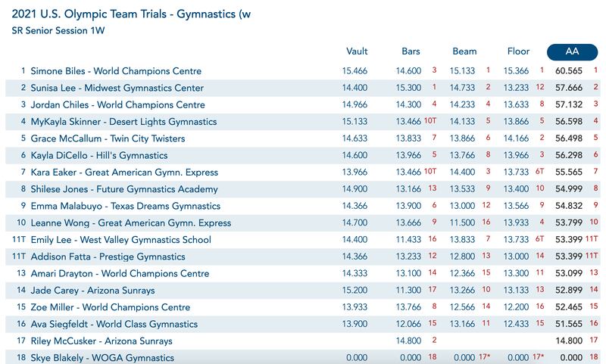The width and height of the screenshot is (606, 364).
Task: Open Shilese Jones - Future Gymnastics Academy
Action: coord(125,189)
